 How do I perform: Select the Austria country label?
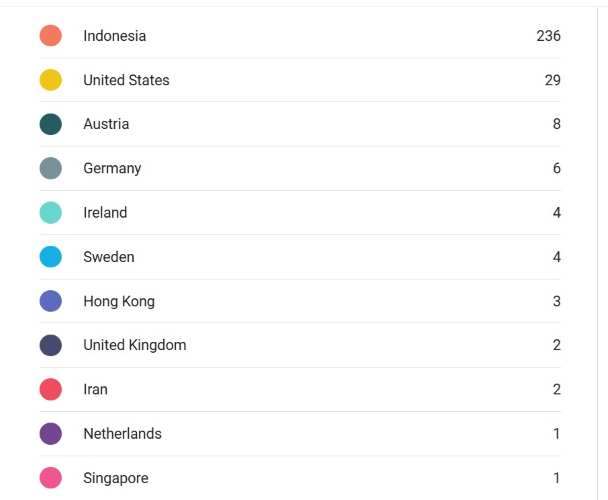click(x=106, y=124)
